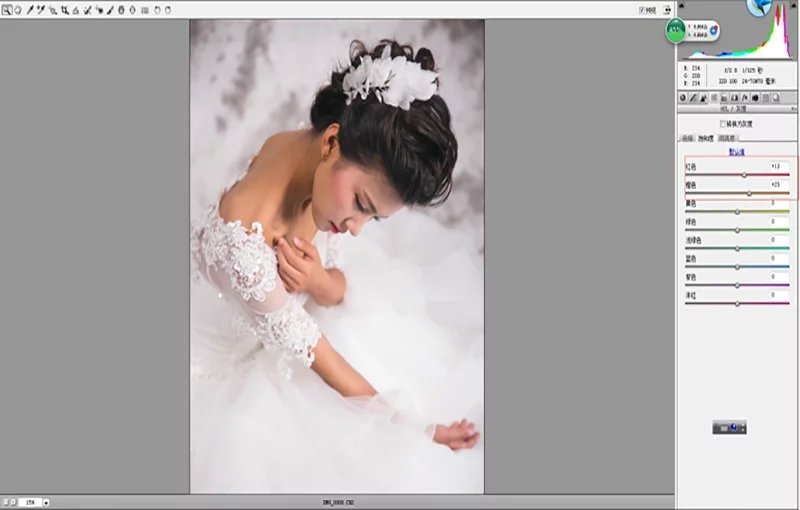The width and height of the screenshot is (800, 510).
Task: Click the zoom percentage field at bottom
Action: click(30, 502)
